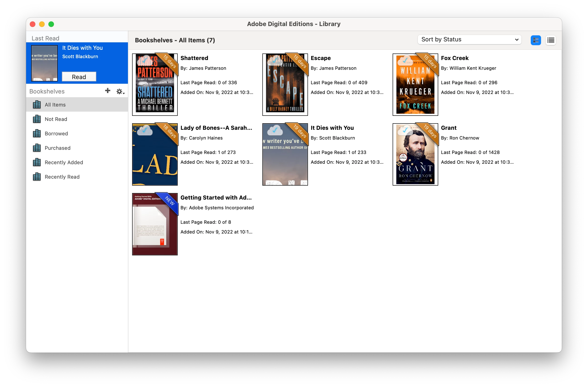Open the Purchased bookshelf

57,148
